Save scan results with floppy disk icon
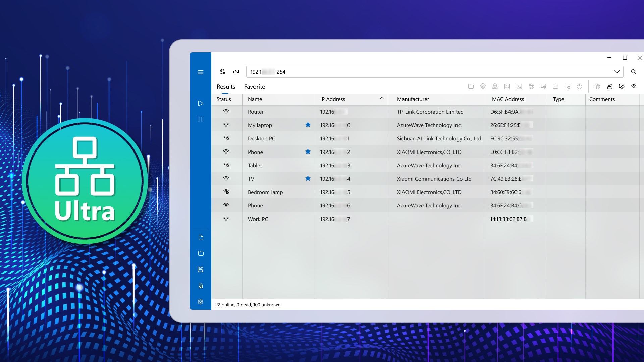The image size is (644, 362). pyautogui.click(x=609, y=86)
